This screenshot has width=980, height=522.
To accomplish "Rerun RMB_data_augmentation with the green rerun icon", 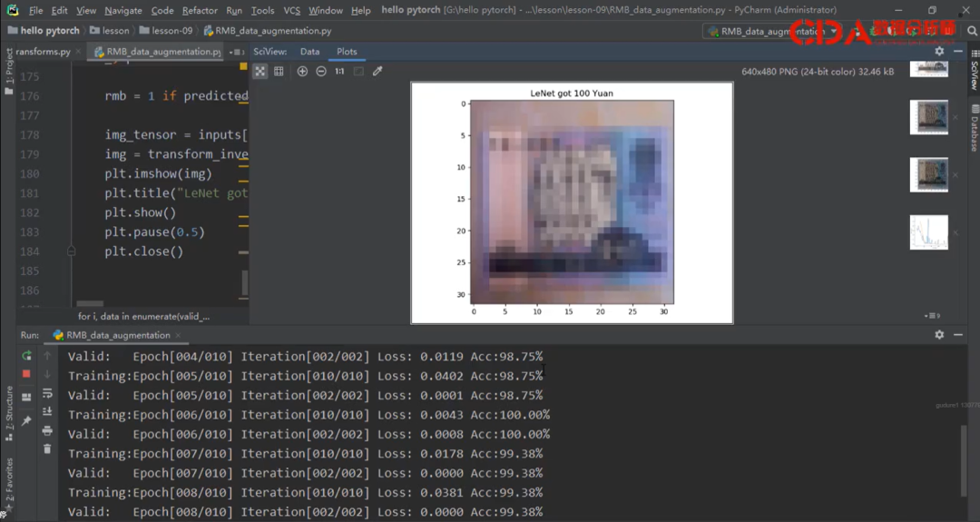I will click(26, 356).
